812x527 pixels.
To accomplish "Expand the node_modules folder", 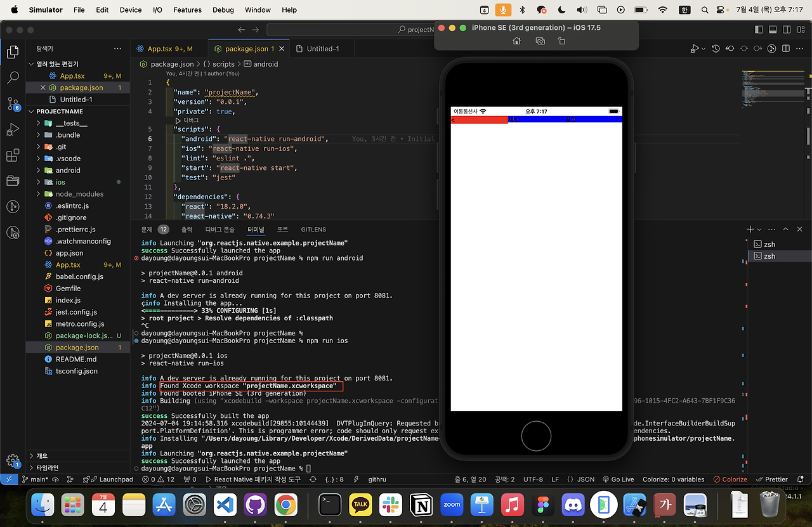I will pyautogui.click(x=77, y=194).
